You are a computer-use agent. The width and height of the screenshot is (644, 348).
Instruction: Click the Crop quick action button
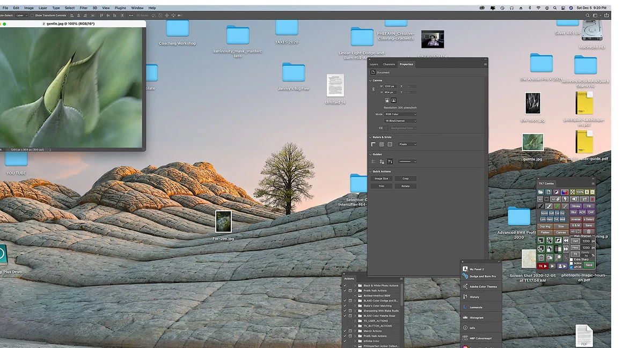(x=405, y=179)
